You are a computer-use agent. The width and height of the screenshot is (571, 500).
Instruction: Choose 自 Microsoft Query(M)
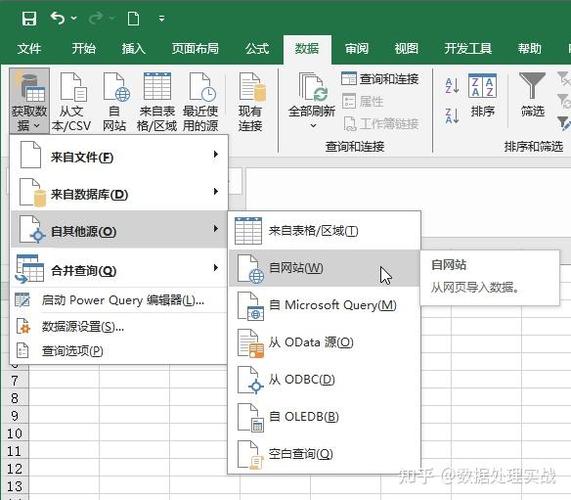point(324,305)
